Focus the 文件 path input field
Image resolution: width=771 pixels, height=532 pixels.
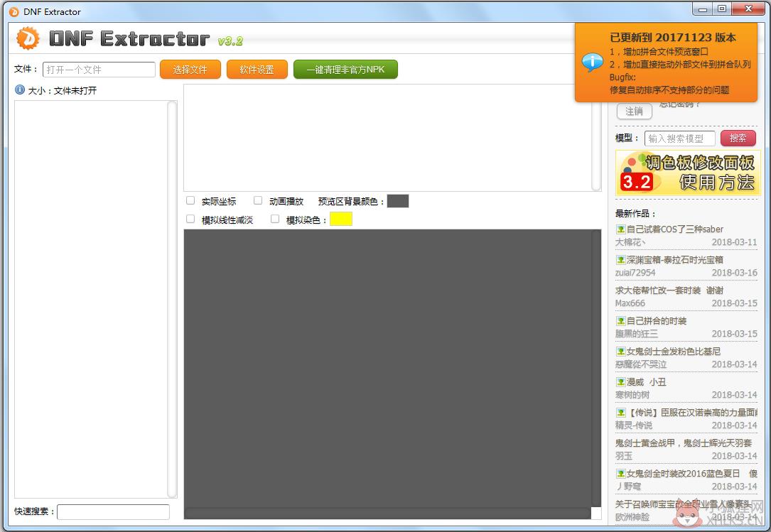point(99,70)
